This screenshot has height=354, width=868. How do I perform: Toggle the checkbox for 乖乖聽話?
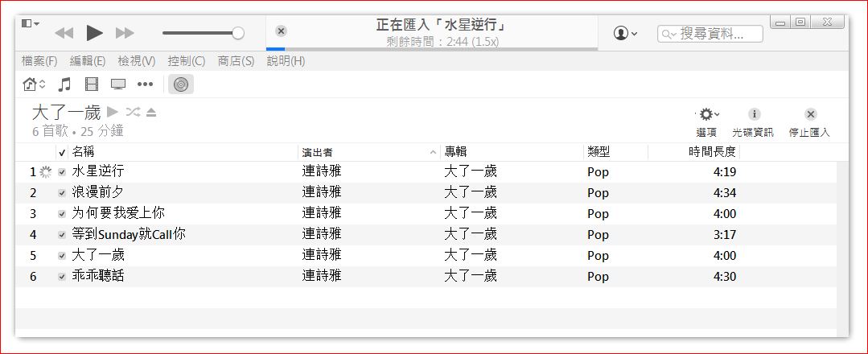click(x=62, y=277)
